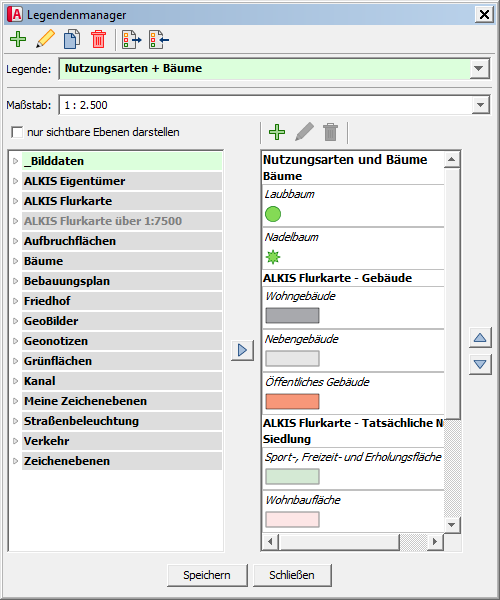The image size is (500, 600).
Task: Click the green plus to add new legend
Action: 18,39
